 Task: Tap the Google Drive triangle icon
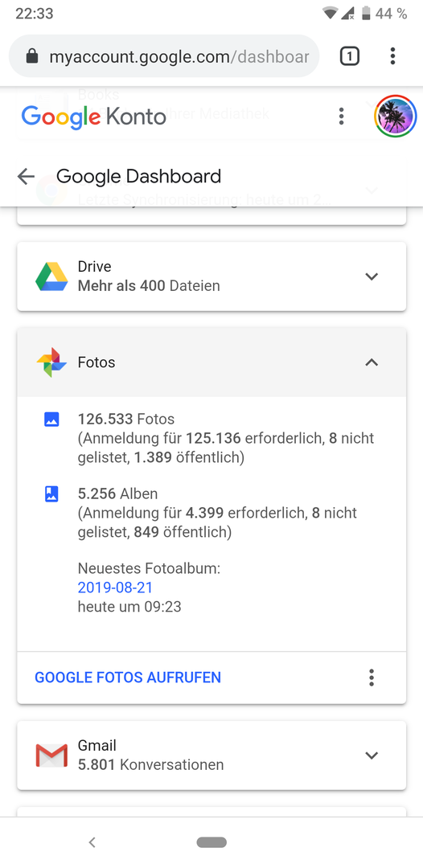point(51,276)
